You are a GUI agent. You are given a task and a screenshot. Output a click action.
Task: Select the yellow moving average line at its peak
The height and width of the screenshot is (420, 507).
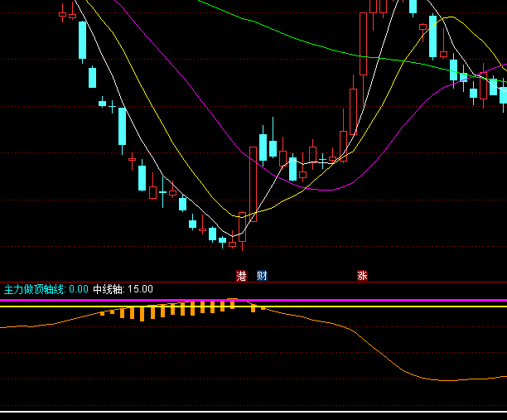click(x=449, y=17)
